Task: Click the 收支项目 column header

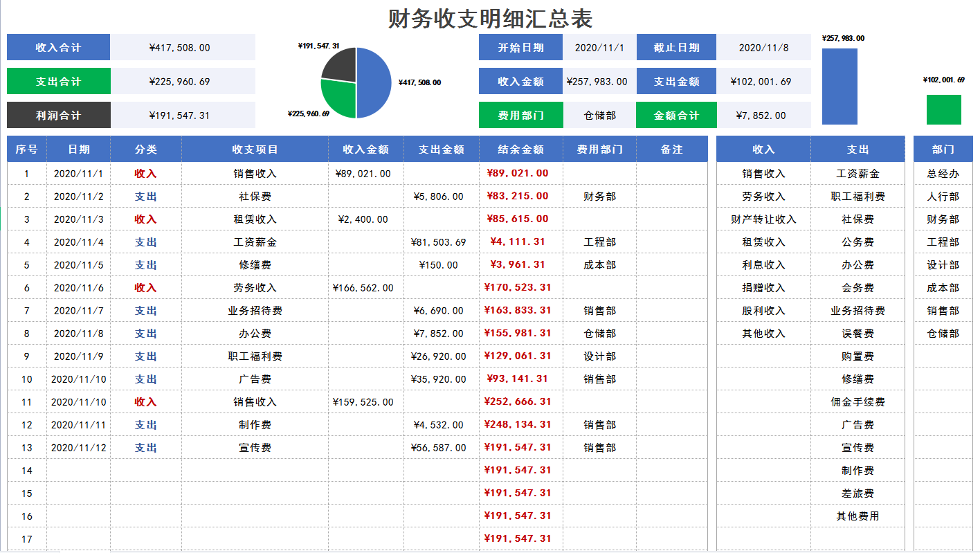Action: click(x=255, y=149)
